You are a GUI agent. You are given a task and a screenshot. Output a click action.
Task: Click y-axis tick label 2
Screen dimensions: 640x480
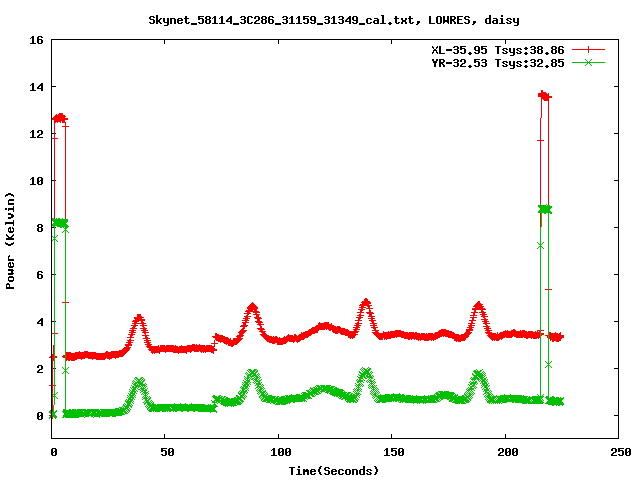pyautogui.click(x=40, y=369)
